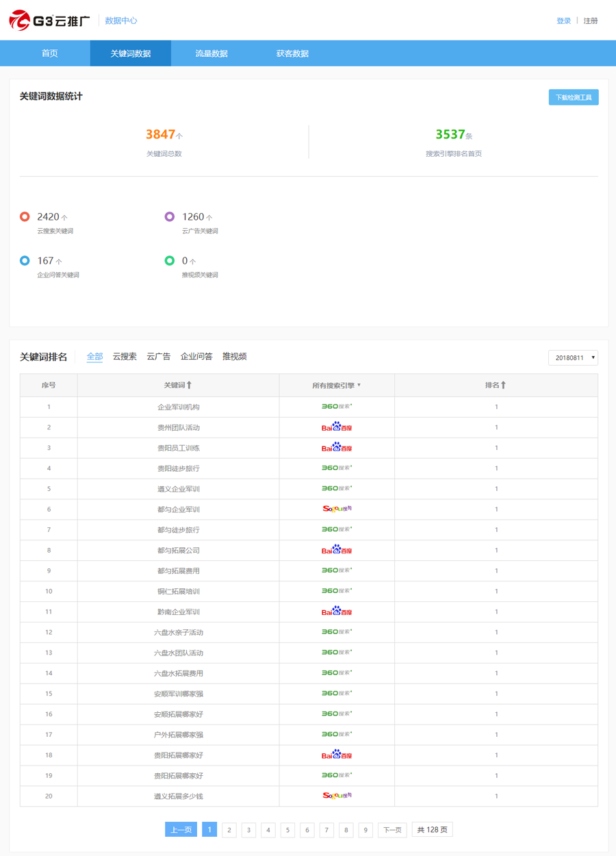
Task: Open the 数据中心 link in header
Action: pyautogui.click(x=121, y=21)
